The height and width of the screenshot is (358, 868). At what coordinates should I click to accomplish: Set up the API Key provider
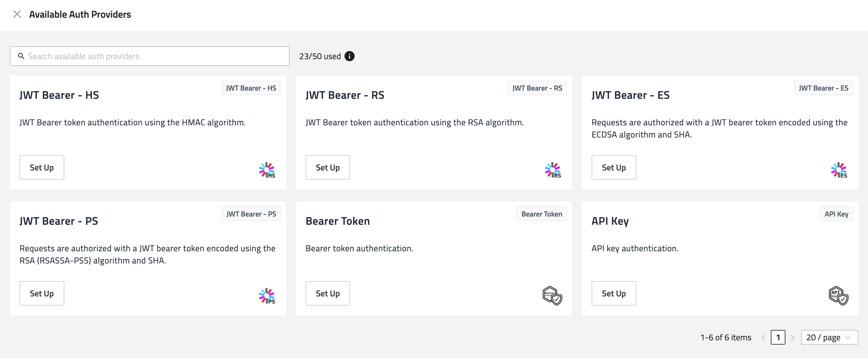pyautogui.click(x=614, y=293)
